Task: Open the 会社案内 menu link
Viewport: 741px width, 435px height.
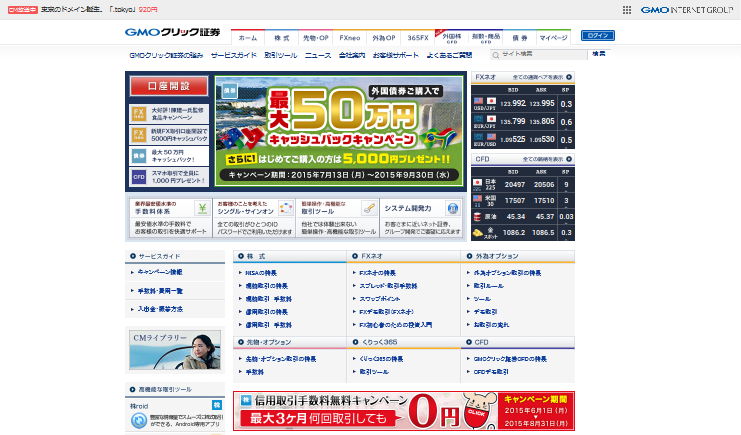Action: click(x=352, y=55)
